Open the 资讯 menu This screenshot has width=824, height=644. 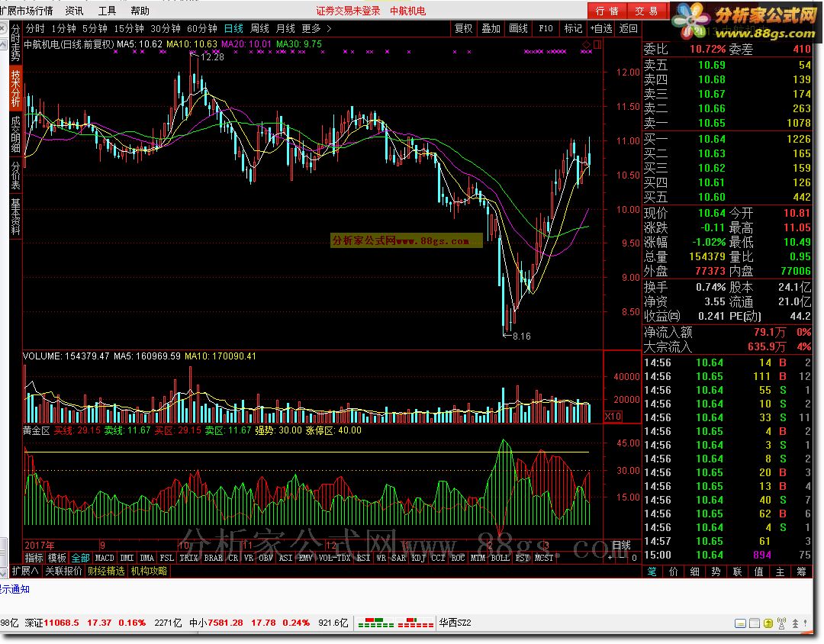pos(74,11)
